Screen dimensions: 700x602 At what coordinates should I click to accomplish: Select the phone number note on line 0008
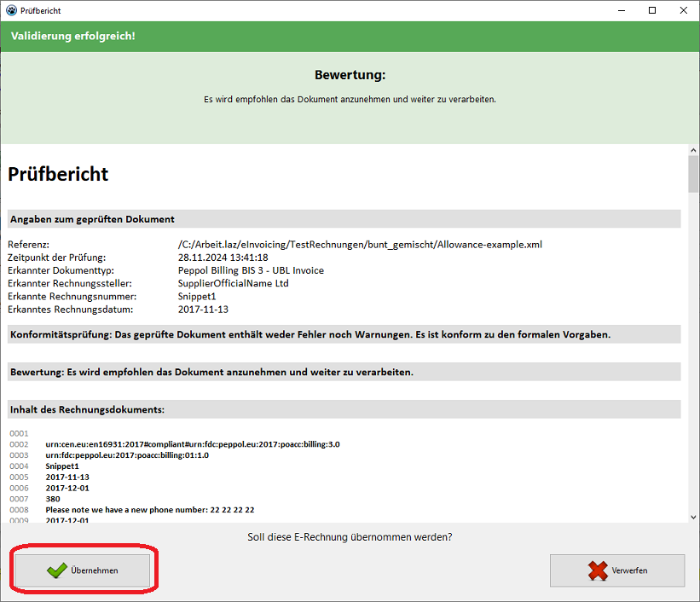pos(150,510)
